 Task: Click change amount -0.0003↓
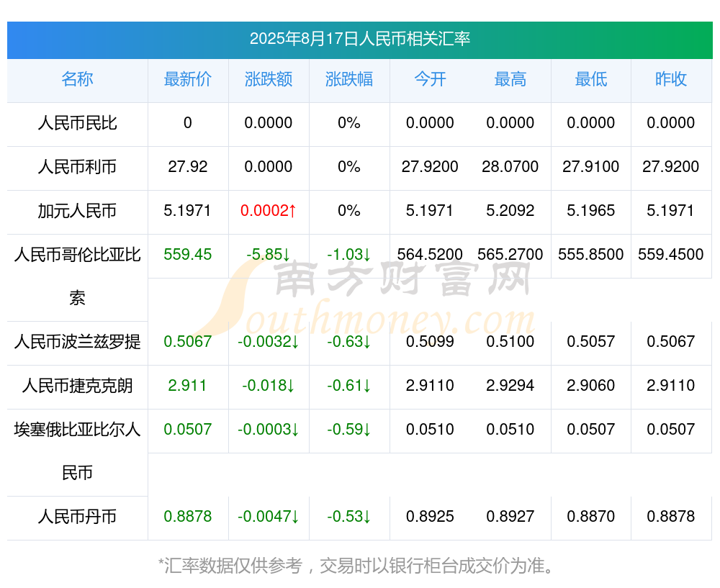[x=269, y=429]
